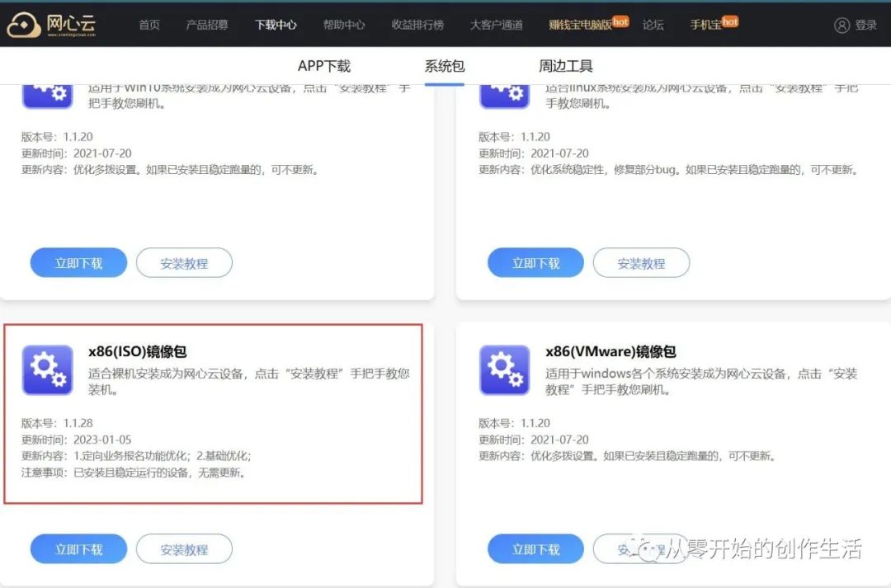Click gear icon of Win10 system package card

(x=48, y=96)
